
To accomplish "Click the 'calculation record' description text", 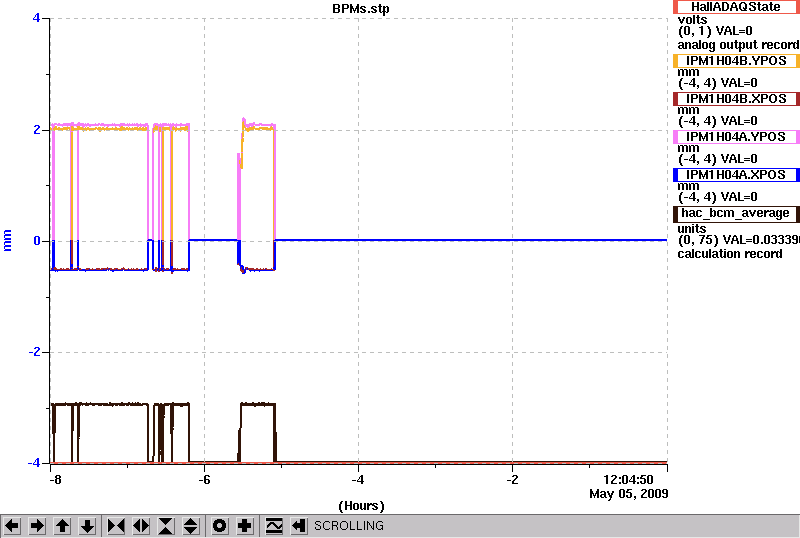I will 730,254.
